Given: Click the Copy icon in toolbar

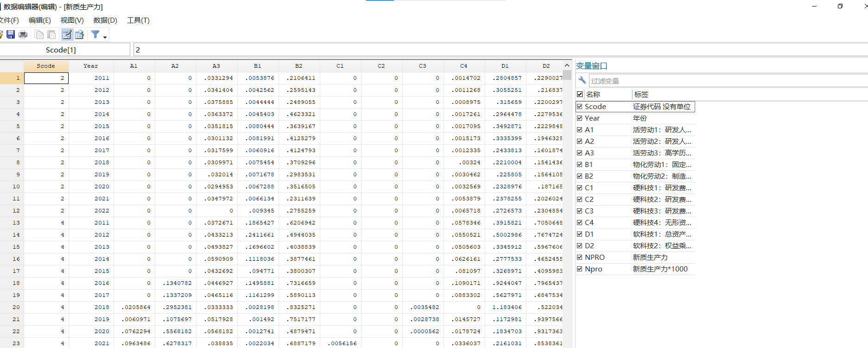Looking at the screenshot, I should 39,34.
